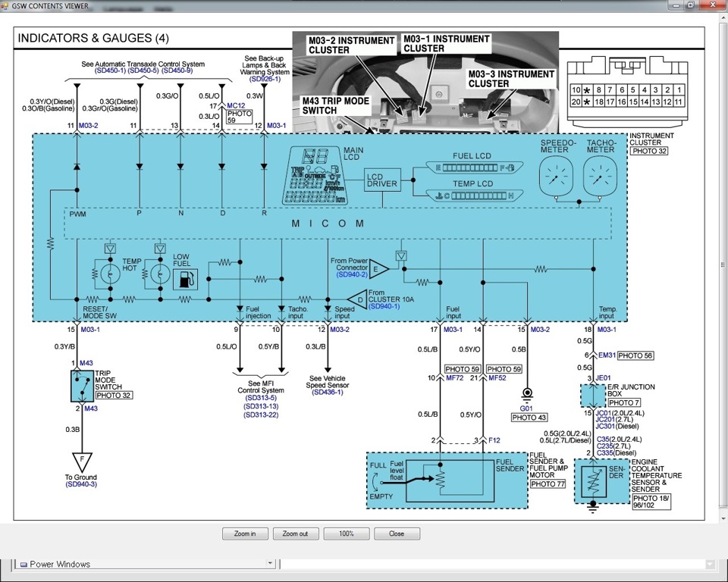The image size is (728, 582).
Task: Follow the SD926-1 back-up lamps link
Action: [x=265, y=79]
